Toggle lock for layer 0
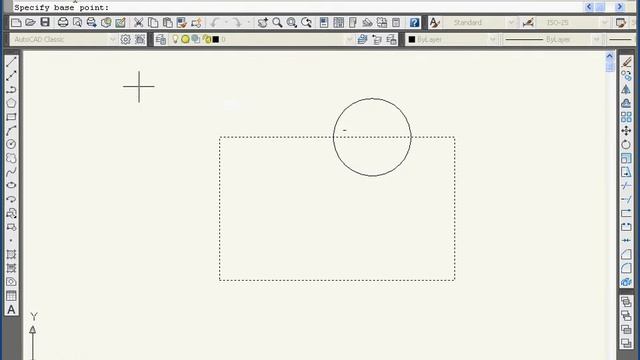Image resolution: width=640 pixels, height=360 pixels. click(x=207, y=39)
